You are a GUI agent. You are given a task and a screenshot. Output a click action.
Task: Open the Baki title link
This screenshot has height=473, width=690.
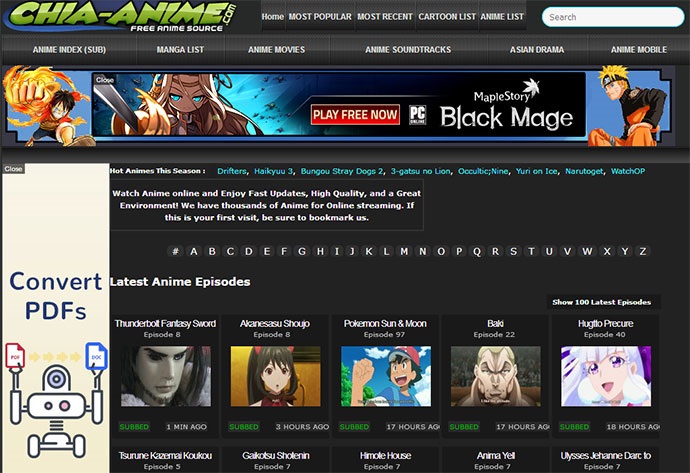(x=495, y=323)
